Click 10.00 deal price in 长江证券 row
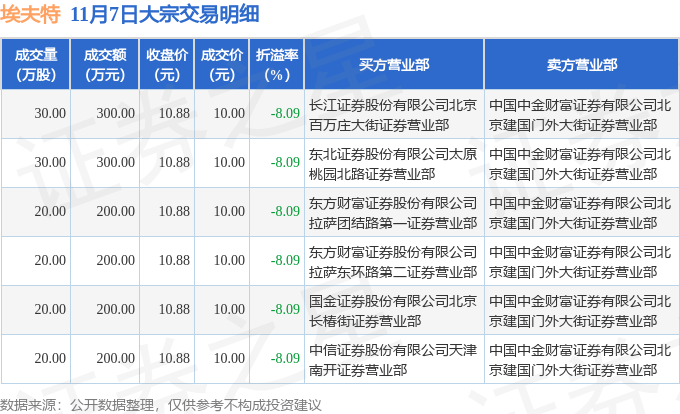Viewport: 680px width, 414px height. pos(229,113)
